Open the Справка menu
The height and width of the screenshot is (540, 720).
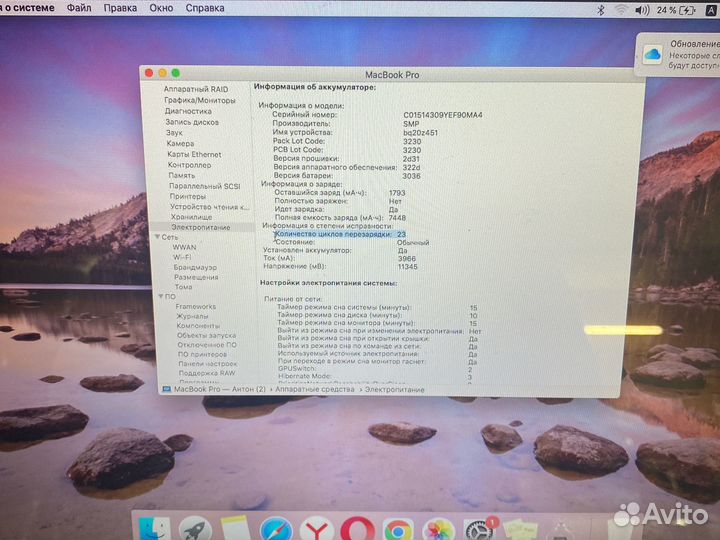(205, 8)
